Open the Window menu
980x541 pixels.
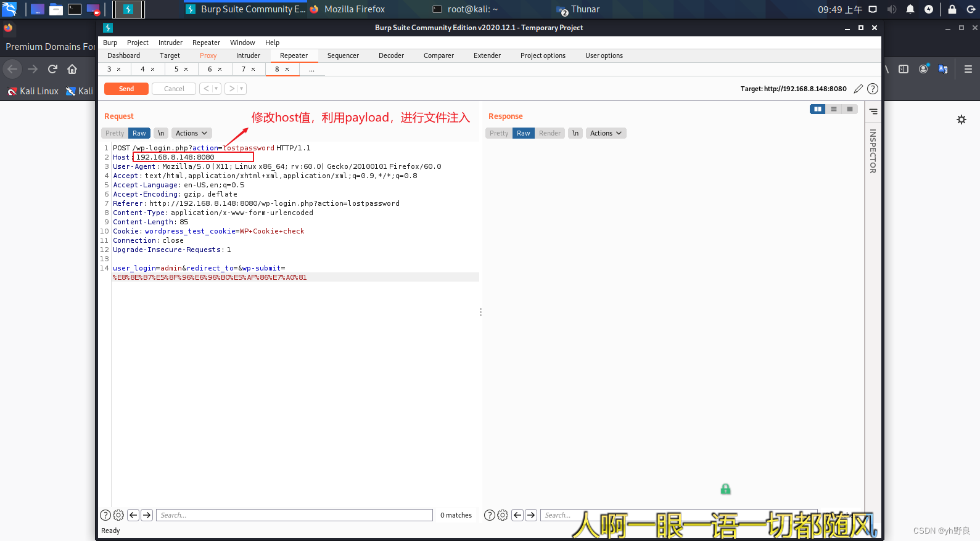[x=242, y=43]
